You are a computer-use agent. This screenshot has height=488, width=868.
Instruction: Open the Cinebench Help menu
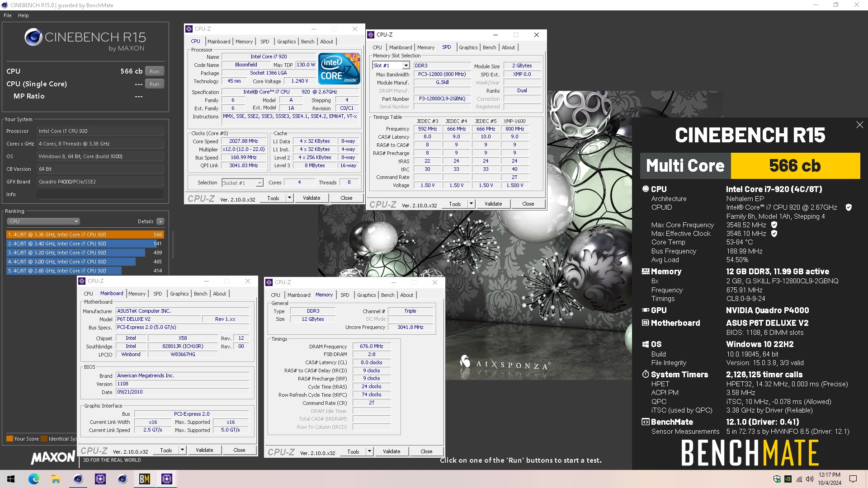coord(24,15)
